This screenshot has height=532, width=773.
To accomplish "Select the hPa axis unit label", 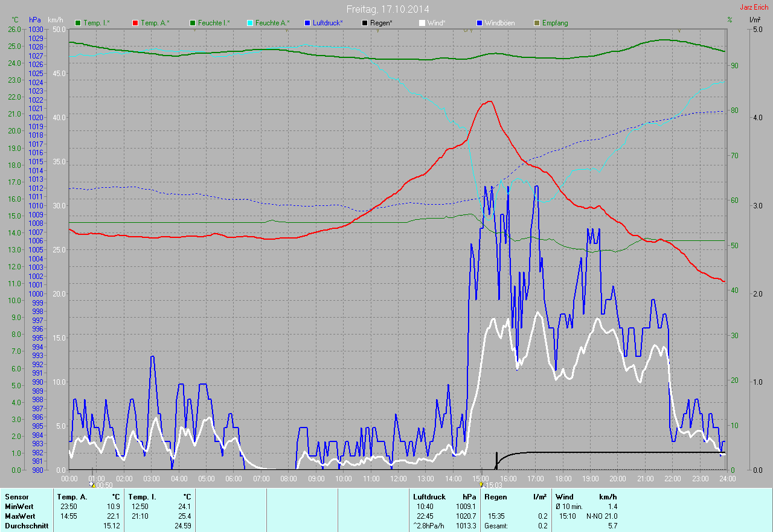I will (34, 20).
